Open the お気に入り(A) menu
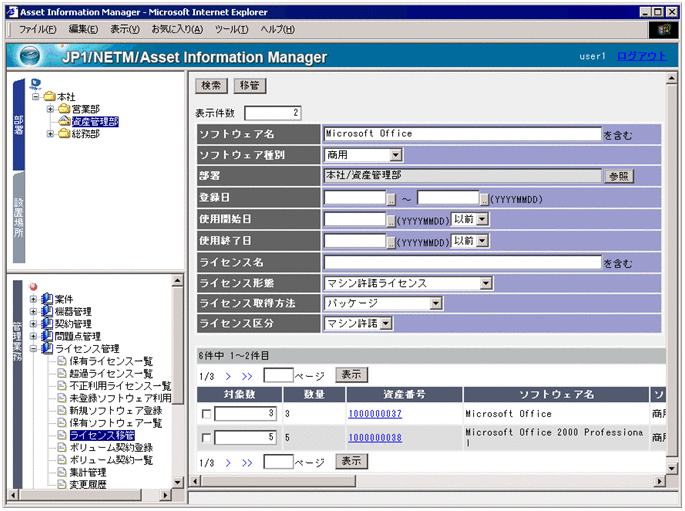 [x=177, y=29]
